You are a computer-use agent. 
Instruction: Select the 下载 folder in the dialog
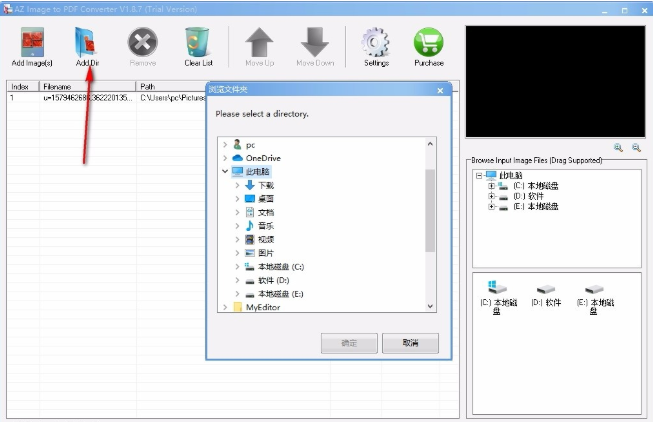259,185
